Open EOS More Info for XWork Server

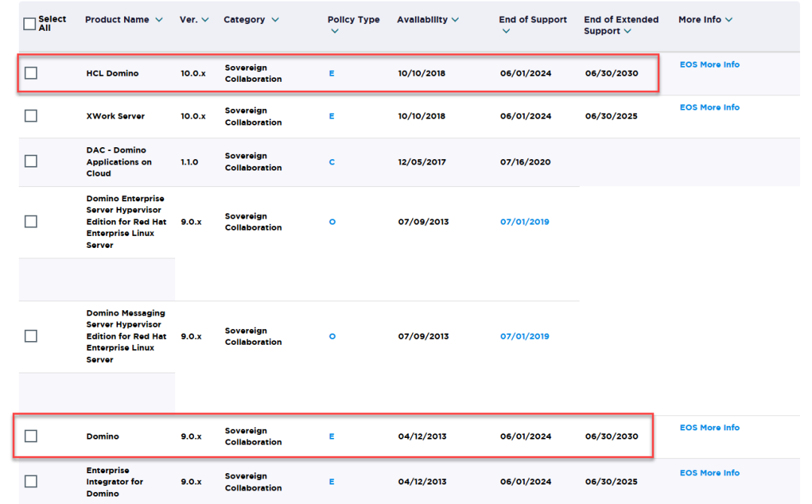pyautogui.click(x=710, y=107)
